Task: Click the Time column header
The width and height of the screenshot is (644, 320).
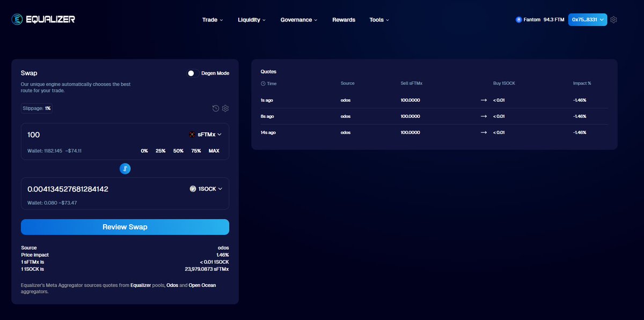Action: click(x=269, y=84)
